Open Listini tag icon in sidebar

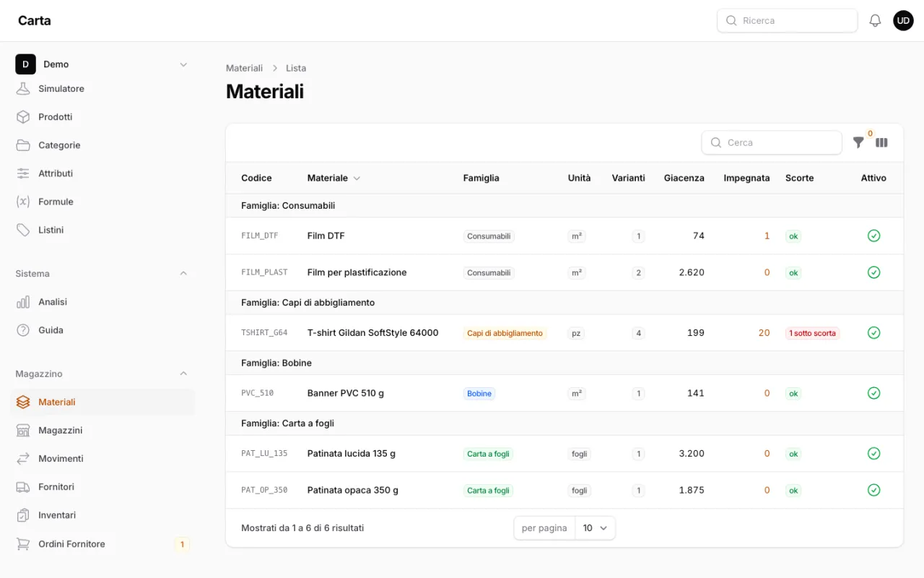(x=23, y=230)
